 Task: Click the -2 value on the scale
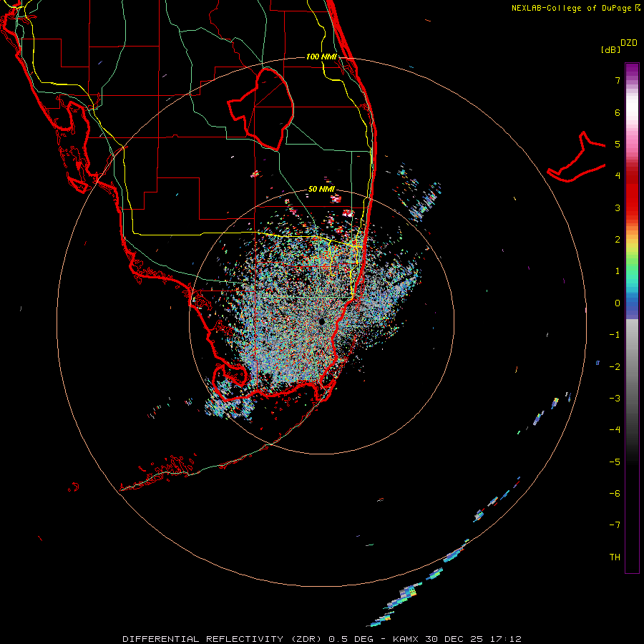tap(615, 367)
